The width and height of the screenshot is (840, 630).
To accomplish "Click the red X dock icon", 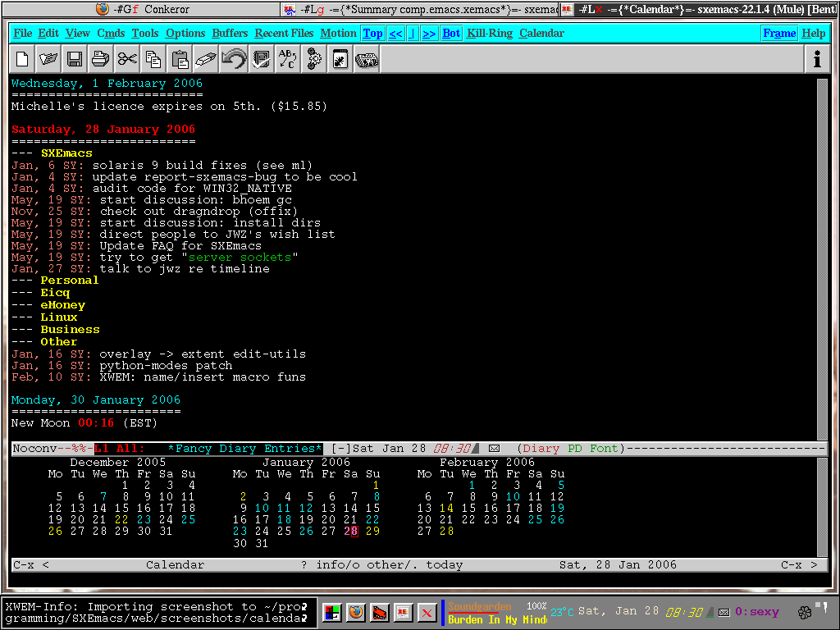I will point(427,612).
